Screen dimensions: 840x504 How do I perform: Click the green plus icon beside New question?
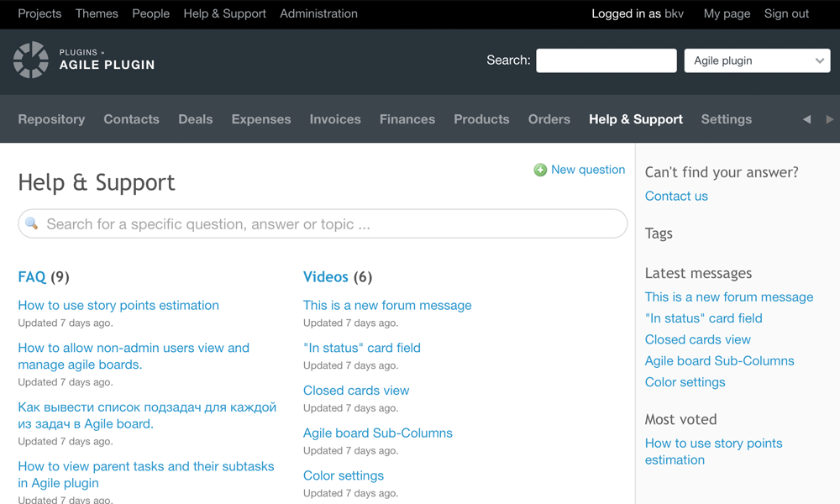point(540,170)
